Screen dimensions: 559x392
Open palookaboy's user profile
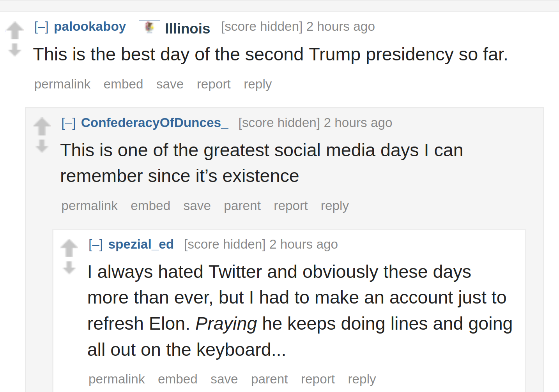pyautogui.click(x=90, y=26)
